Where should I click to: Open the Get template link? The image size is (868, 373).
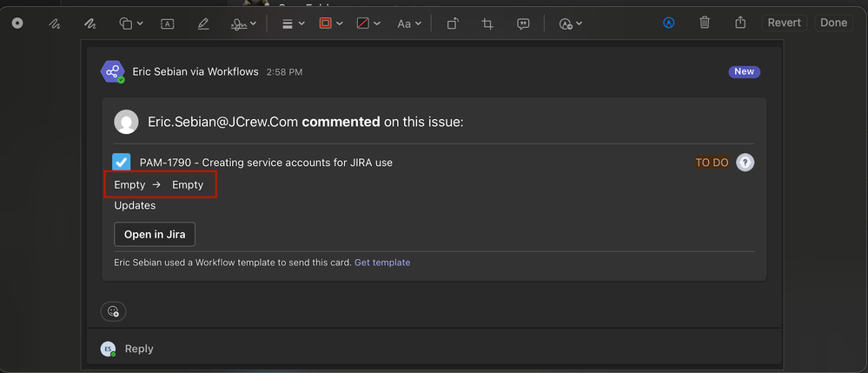pos(382,263)
